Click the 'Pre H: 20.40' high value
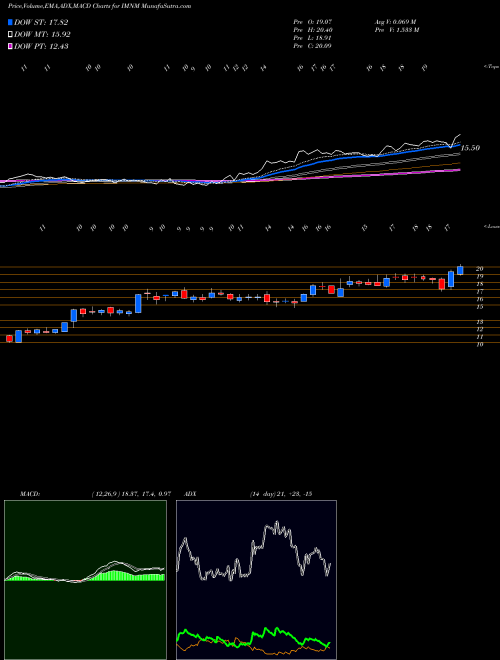The height and width of the screenshot is (660, 500). click(312, 29)
